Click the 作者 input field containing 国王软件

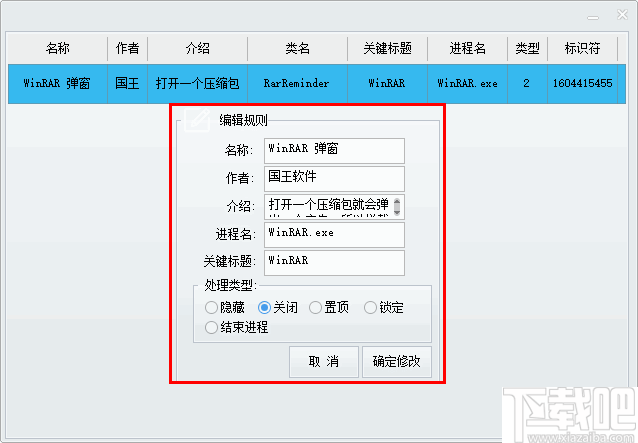click(x=334, y=179)
